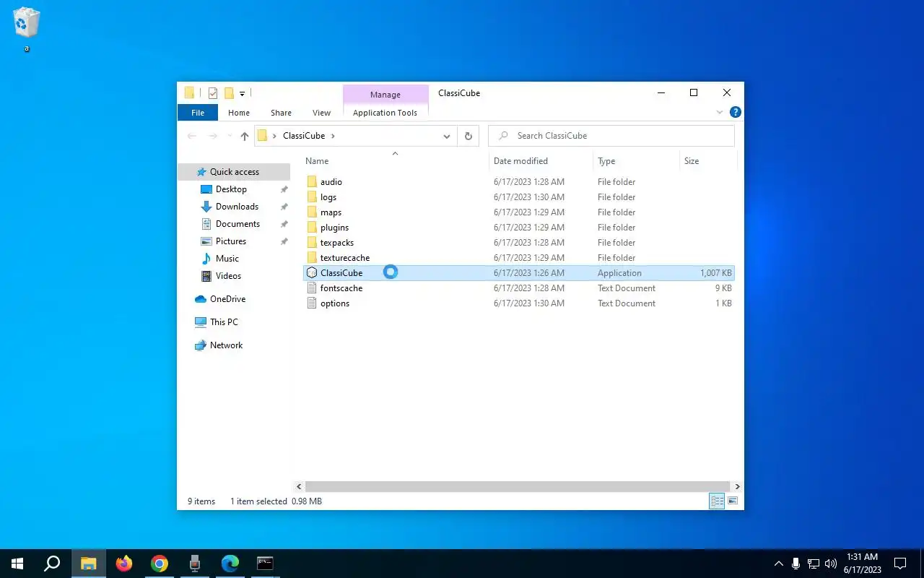Click the Search ClassiCube input field

(x=611, y=136)
